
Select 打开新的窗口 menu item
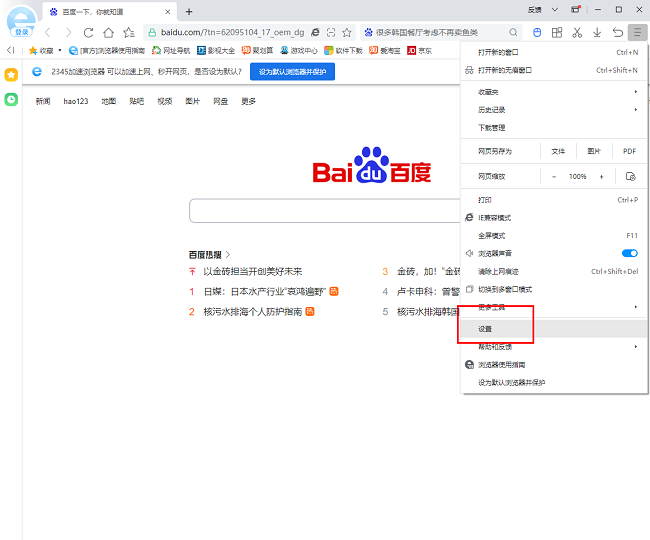(x=554, y=52)
